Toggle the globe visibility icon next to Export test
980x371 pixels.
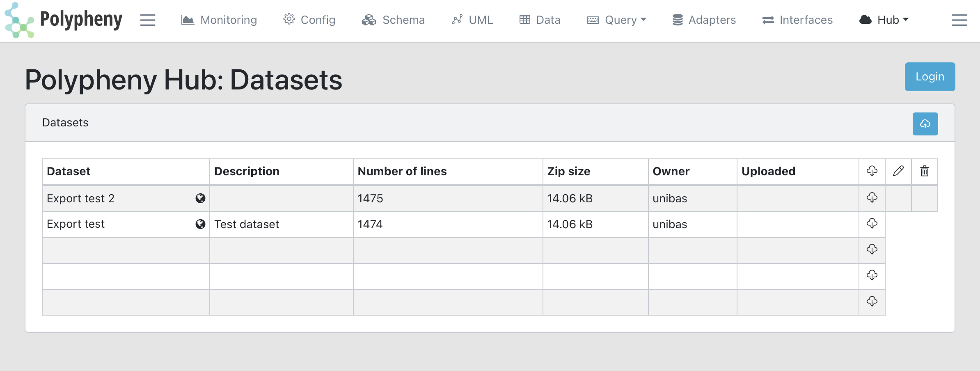(x=200, y=224)
